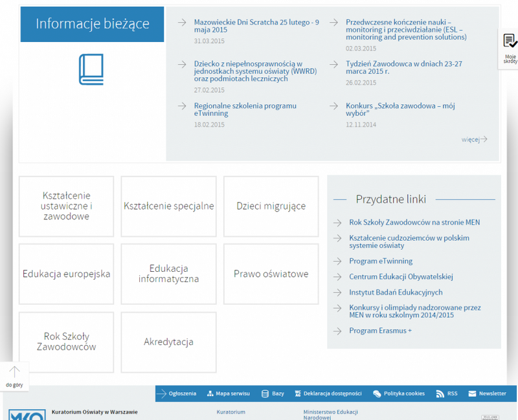The image size is (518, 420).
Task: Click the Prawo oświatowe tile
Action: pyautogui.click(x=271, y=274)
